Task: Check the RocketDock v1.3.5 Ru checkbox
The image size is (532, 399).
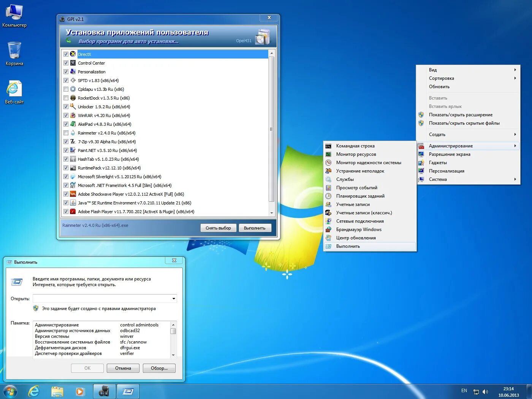Action: (66, 98)
